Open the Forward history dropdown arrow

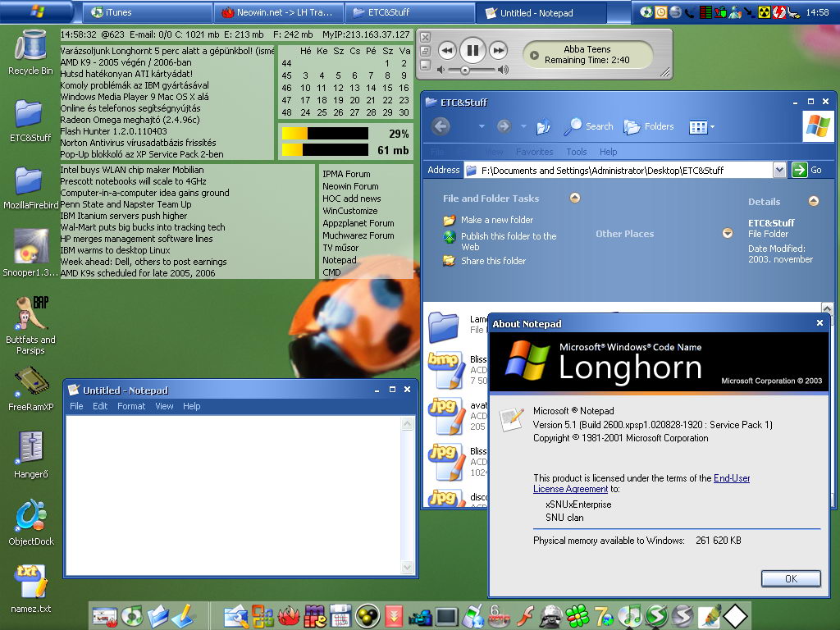pos(523,126)
